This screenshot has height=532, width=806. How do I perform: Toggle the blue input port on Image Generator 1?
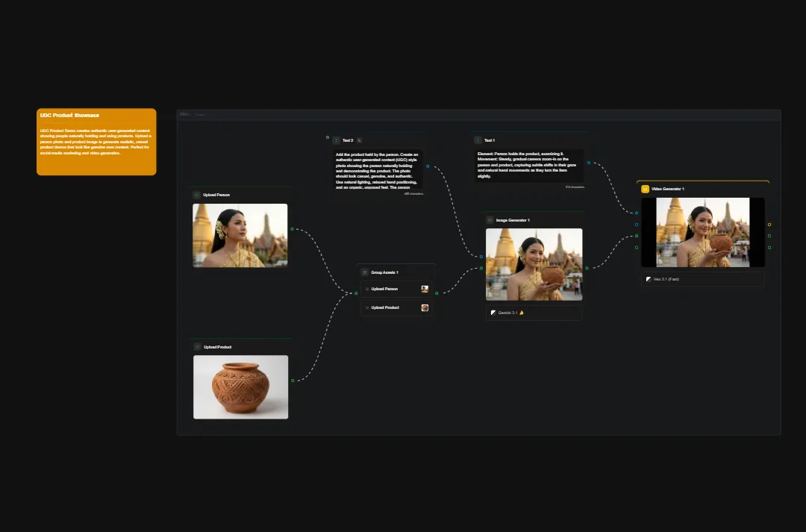click(481, 256)
